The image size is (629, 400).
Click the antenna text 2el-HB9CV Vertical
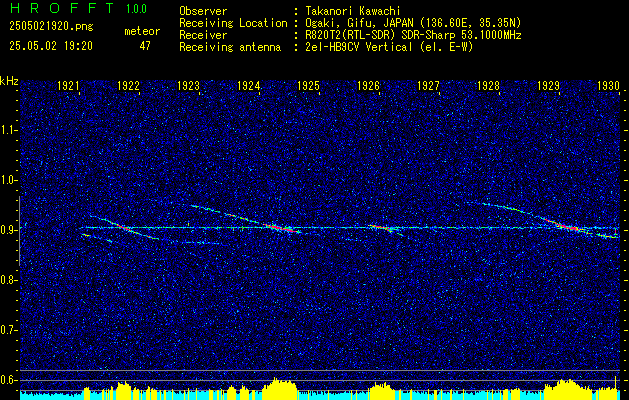point(359,47)
